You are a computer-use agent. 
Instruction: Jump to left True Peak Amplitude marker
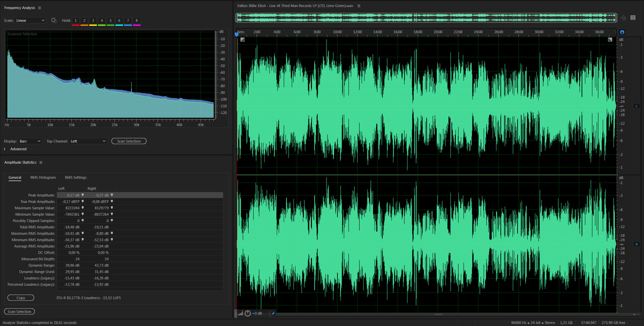point(83,201)
